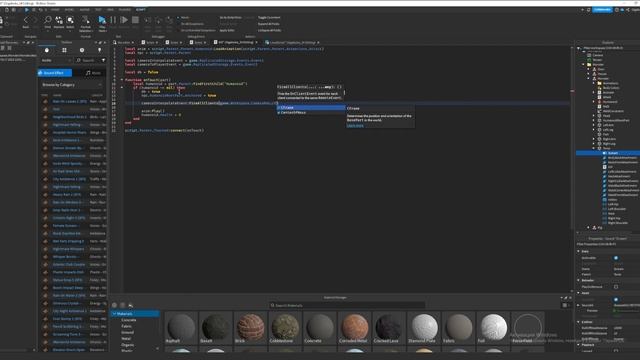Open the Toolbox marketplace bag icon
Viewport: 640px width, 360px height.
pos(47,50)
